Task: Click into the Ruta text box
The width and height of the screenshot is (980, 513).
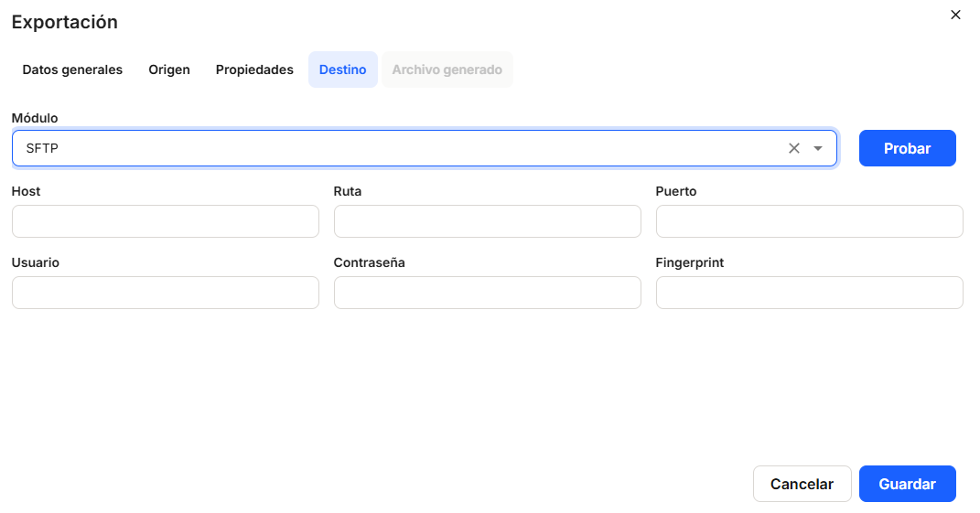Action: click(x=487, y=221)
